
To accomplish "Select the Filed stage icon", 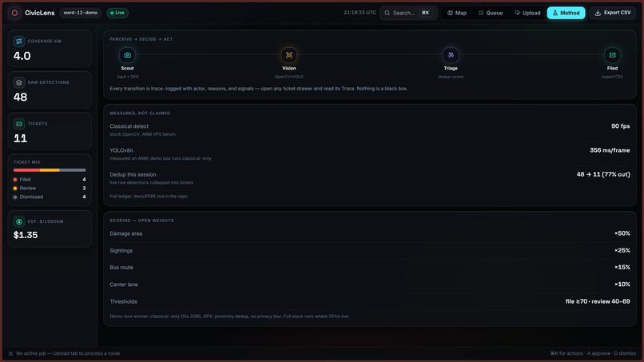I will (612, 55).
